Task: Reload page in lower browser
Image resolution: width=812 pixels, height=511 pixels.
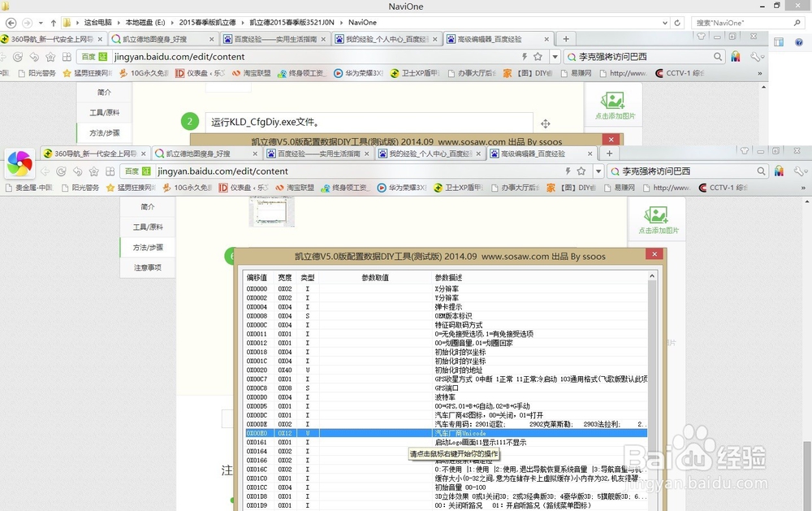Action: (61, 171)
